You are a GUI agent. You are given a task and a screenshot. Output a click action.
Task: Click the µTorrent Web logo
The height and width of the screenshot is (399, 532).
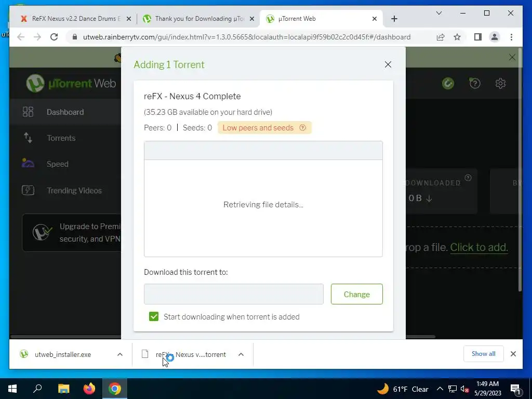(71, 83)
